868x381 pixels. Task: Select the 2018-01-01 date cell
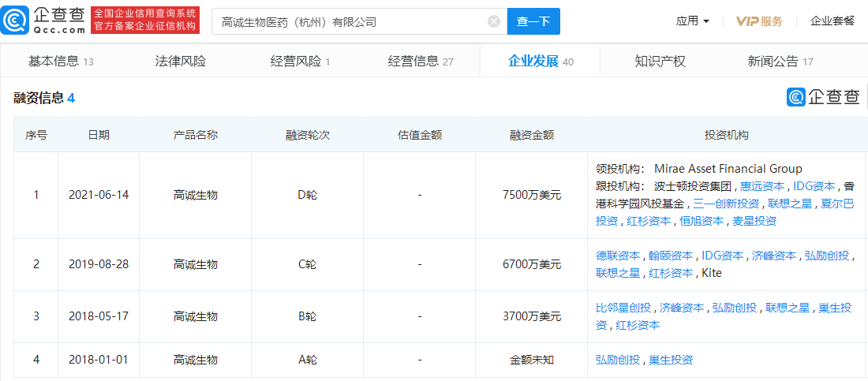(x=99, y=360)
